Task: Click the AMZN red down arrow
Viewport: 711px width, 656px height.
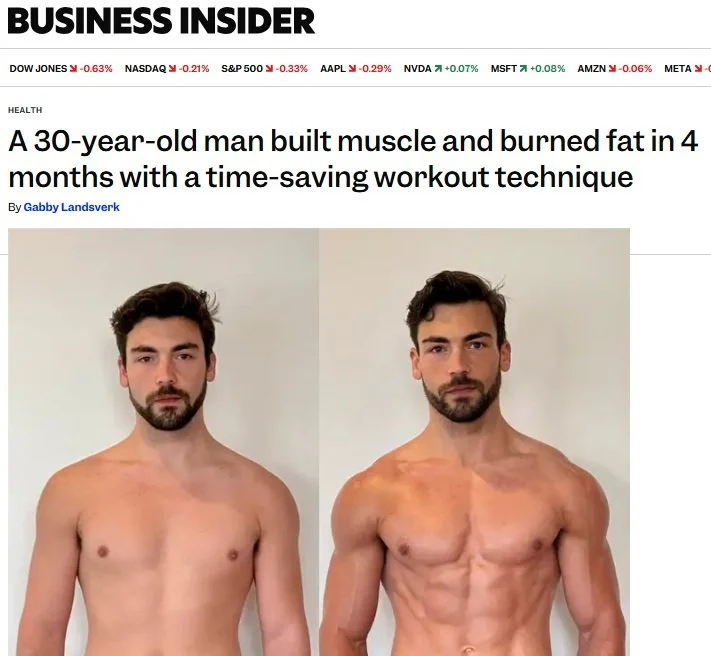Action: click(613, 68)
